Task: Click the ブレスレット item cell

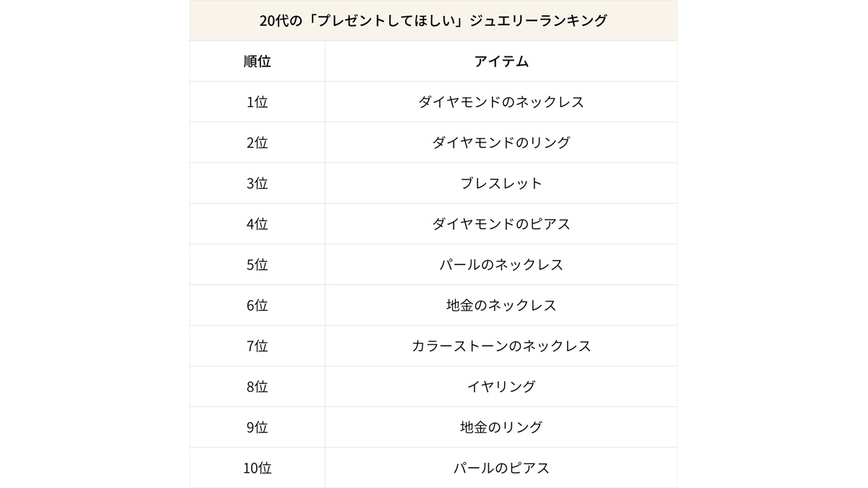Action: (x=501, y=183)
